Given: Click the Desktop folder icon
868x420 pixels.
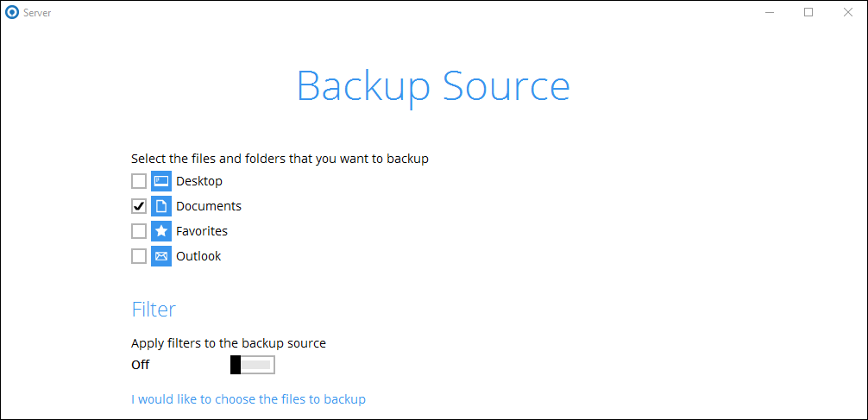Looking at the screenshot, I should point(161,181).
